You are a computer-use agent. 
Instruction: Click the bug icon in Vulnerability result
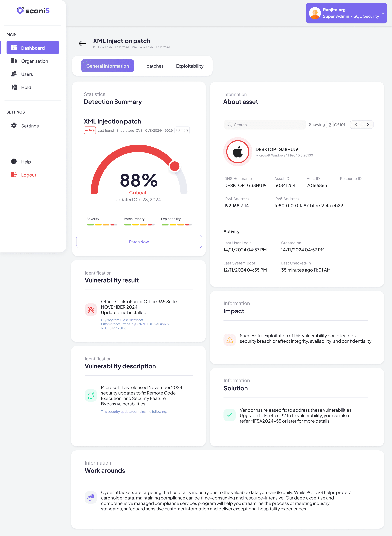coord(91,310)
